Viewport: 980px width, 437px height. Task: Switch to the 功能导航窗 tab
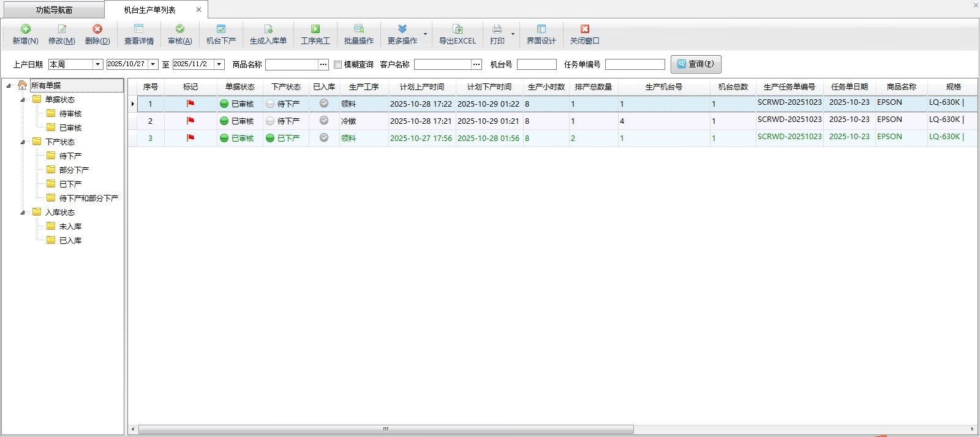click(x=53, y=10)
